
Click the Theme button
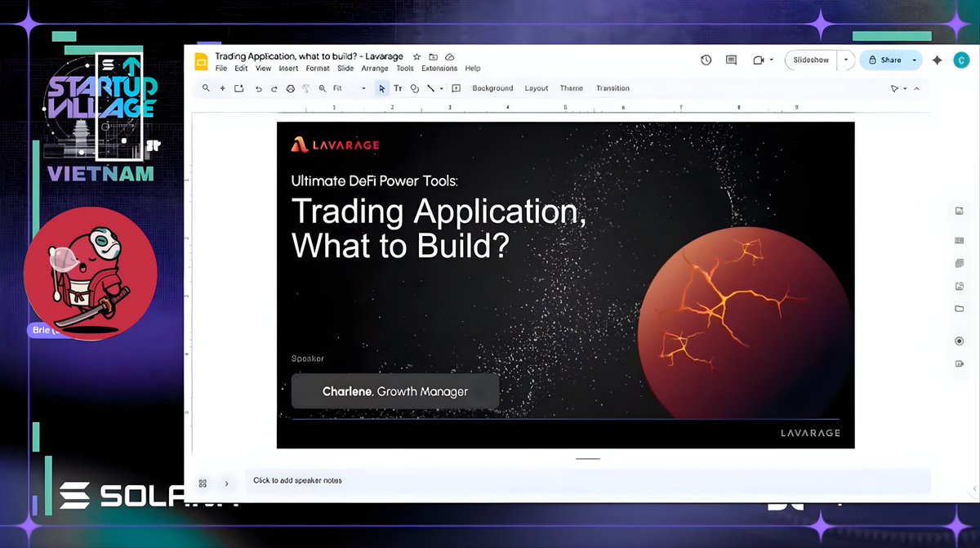pos(572,88)
